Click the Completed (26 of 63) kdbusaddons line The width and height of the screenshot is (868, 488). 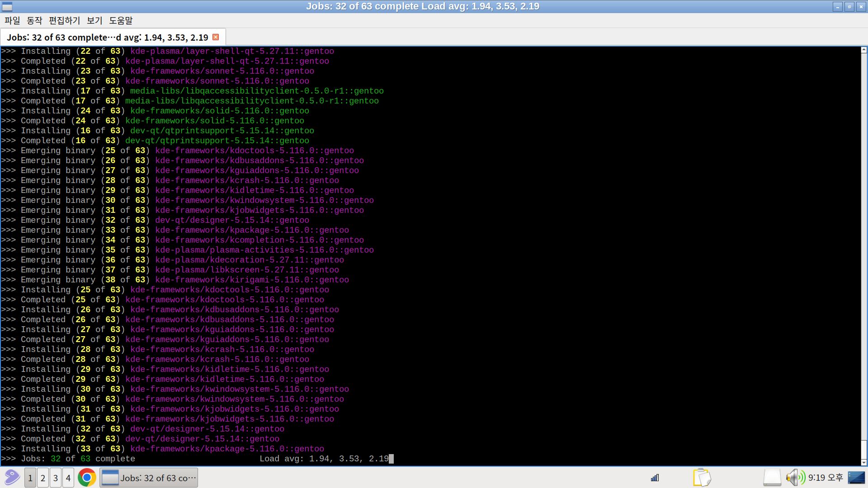[x=168, y=319]
